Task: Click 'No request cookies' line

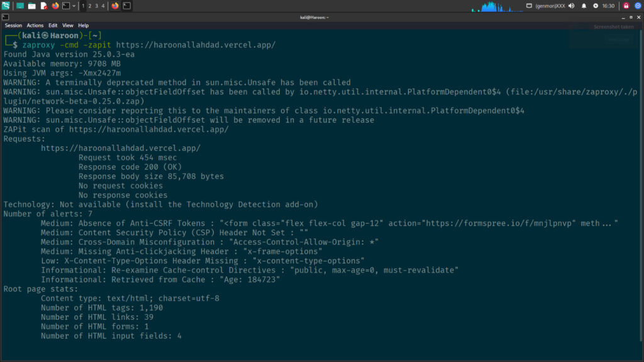Action: [x=121, y=186]
